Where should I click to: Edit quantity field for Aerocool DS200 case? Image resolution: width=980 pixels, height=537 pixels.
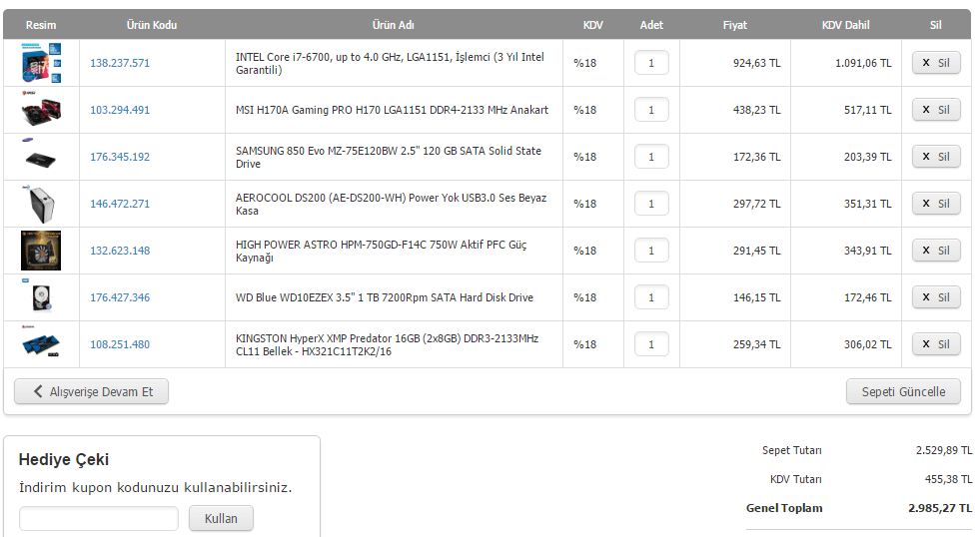pyautogui.click(x=651, y=203)
